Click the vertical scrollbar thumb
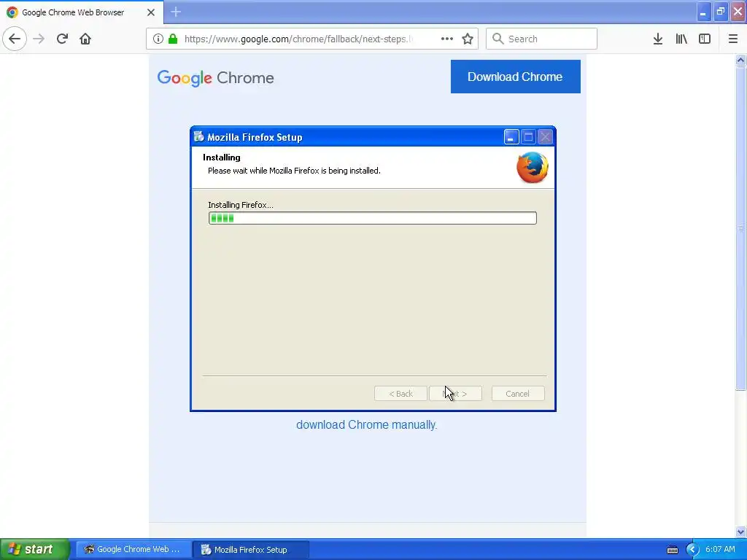 [740, 228]
